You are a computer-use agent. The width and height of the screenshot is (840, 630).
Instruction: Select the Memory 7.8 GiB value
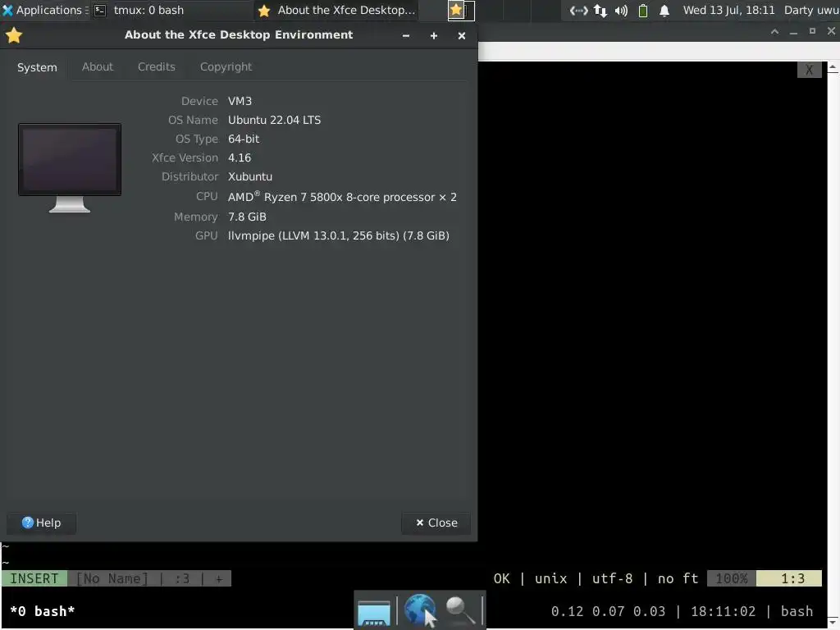pyautogui.click(x=247, y=217)
